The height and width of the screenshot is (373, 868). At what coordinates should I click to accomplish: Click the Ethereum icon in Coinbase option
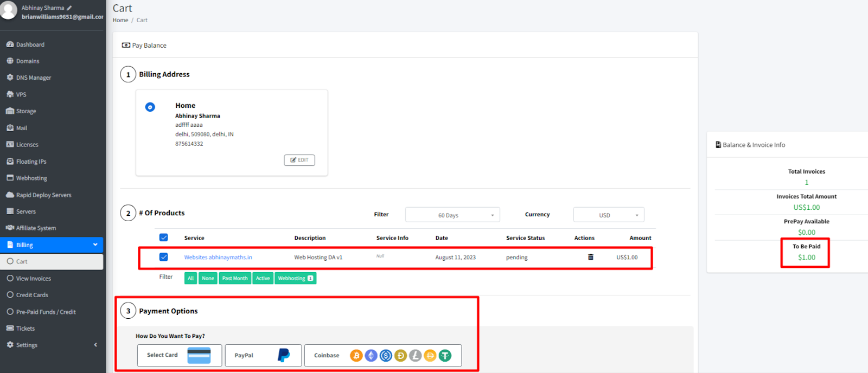click(371, 356)
